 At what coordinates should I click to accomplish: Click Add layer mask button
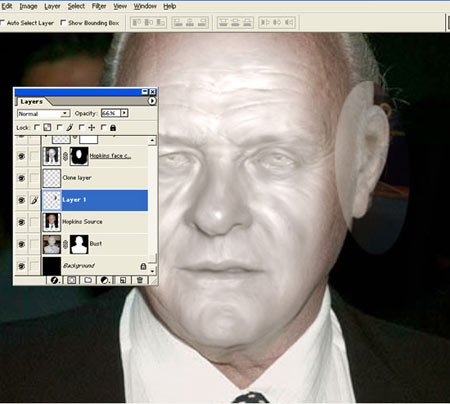click(x=71, y=280)
